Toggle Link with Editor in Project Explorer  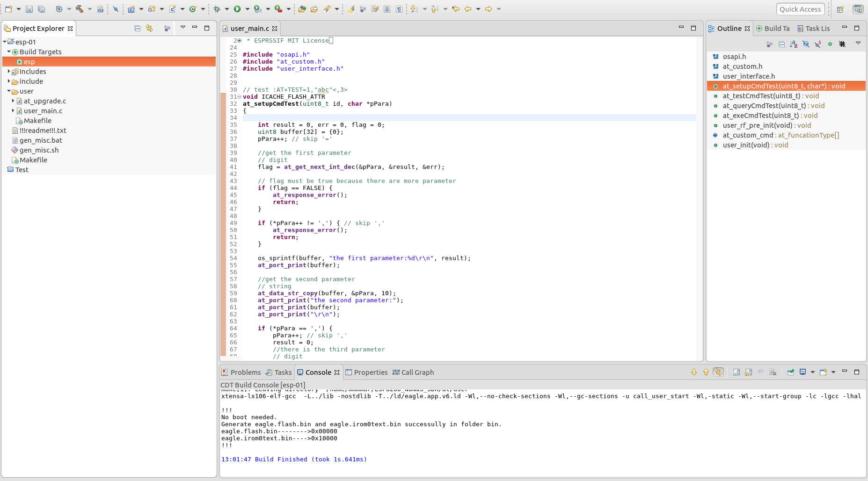[149, 28]
